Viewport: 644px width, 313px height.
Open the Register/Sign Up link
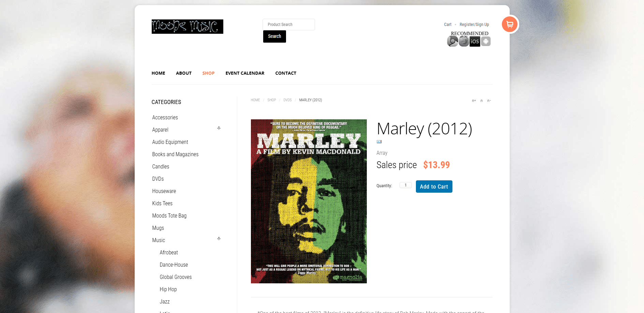[x=474, y=25]
